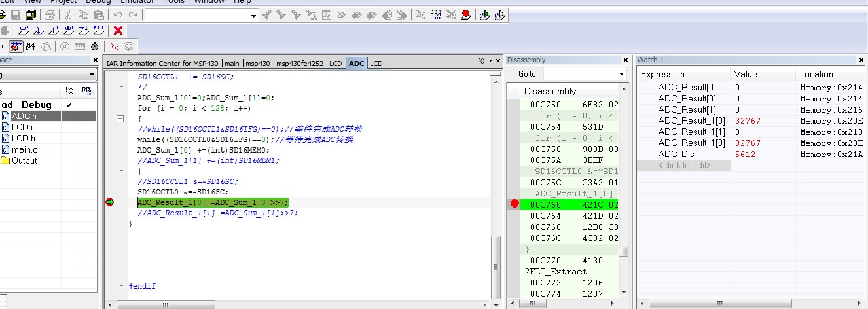Switch to the msp430fe4252 tab
The image size is (868, 309).
pyautogui.click(x=300, y=64)
